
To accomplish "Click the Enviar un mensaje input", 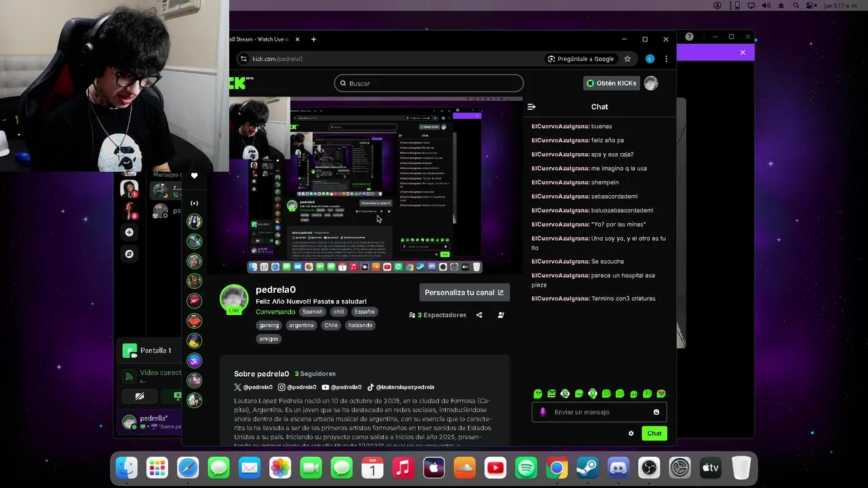I will click(599, 412).
